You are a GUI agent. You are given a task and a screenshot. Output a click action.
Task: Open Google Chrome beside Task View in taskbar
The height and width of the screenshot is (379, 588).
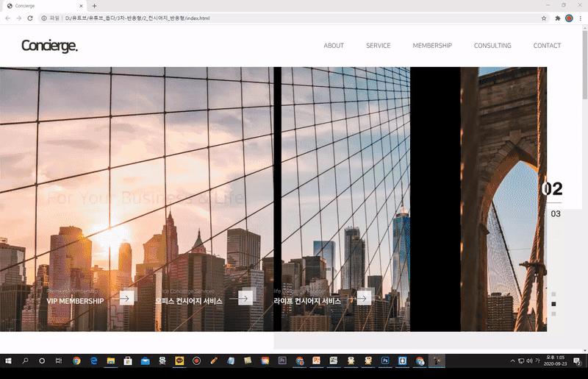click(76, 361)
